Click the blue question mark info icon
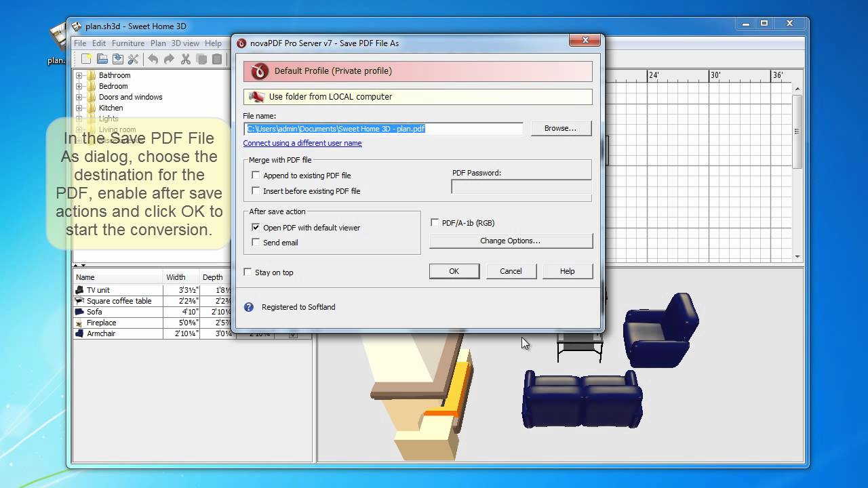868x488 pixels. coord(249,307)
